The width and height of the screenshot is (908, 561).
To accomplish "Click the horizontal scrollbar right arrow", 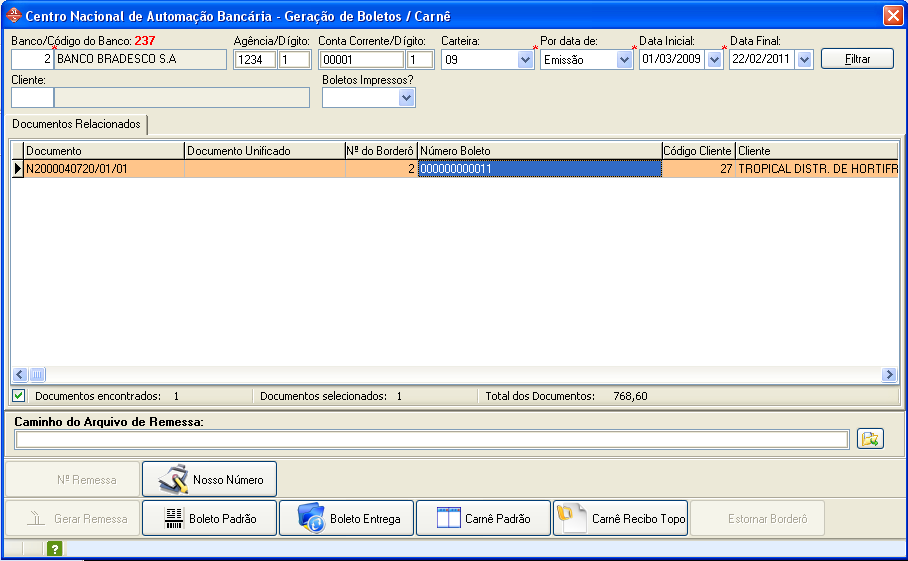I will click(x=889, y=375).
